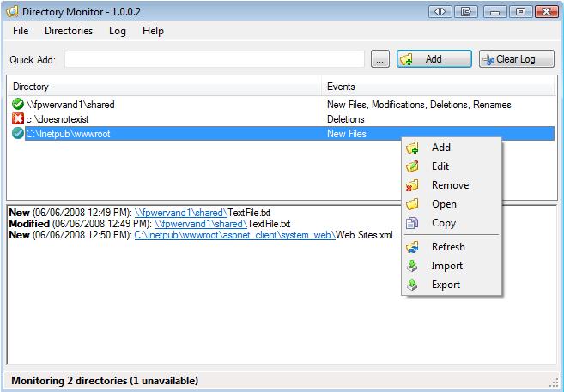Choose Export from the context menu
The width and height of the screenshot is (564, 392).
point(452,285)
